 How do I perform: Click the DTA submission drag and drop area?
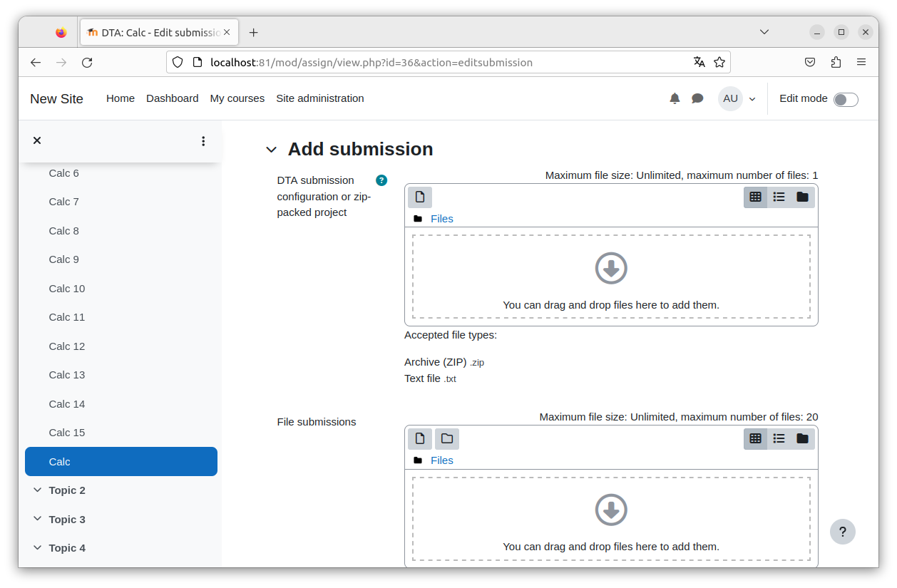tap(611, 277)
